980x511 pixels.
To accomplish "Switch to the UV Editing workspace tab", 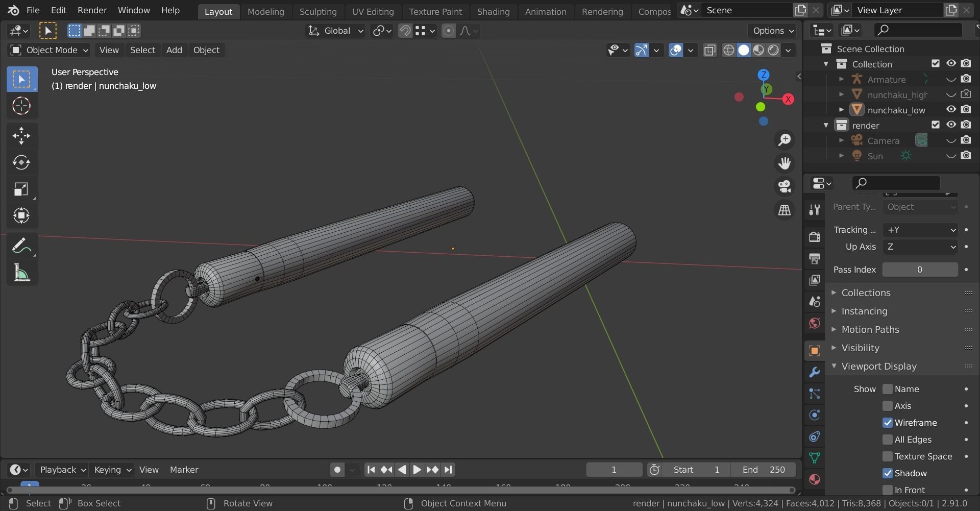I will pos(373,11).
